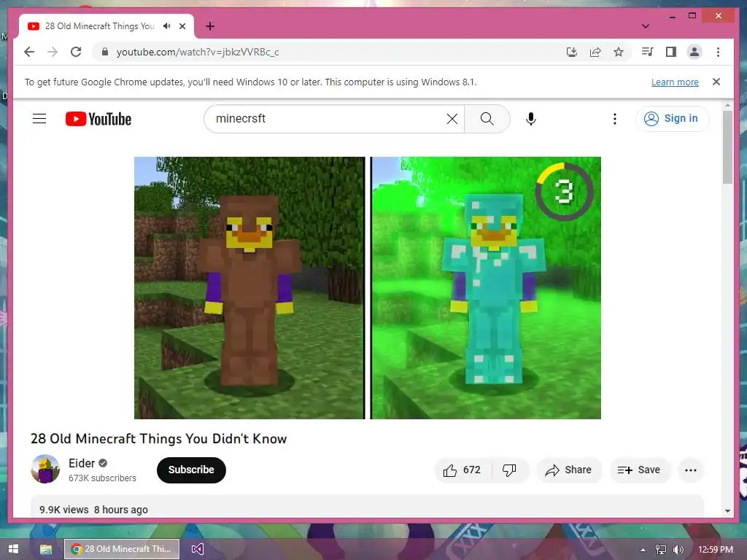Run the search with the magnifier button
747x560 pixels.
(x=487, y=119)
